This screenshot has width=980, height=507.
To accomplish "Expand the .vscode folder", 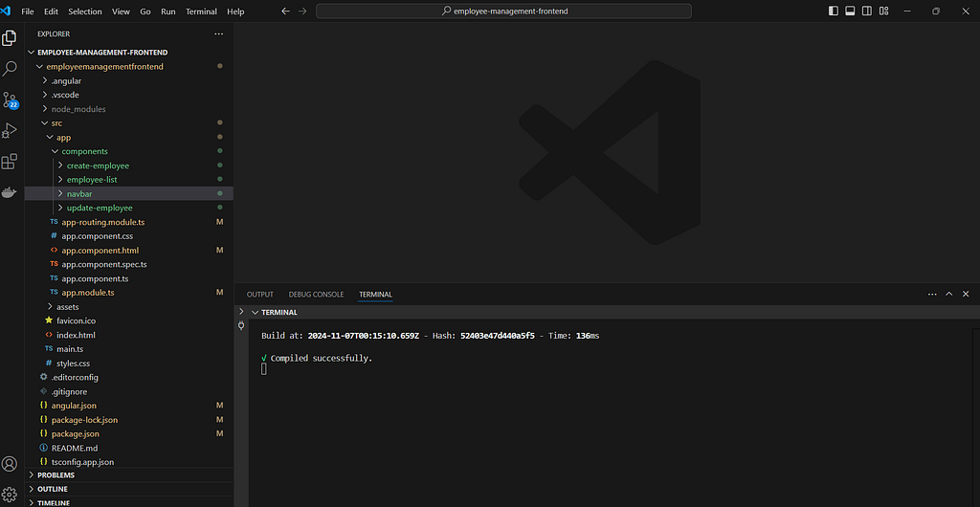I will tap(129, 95).
